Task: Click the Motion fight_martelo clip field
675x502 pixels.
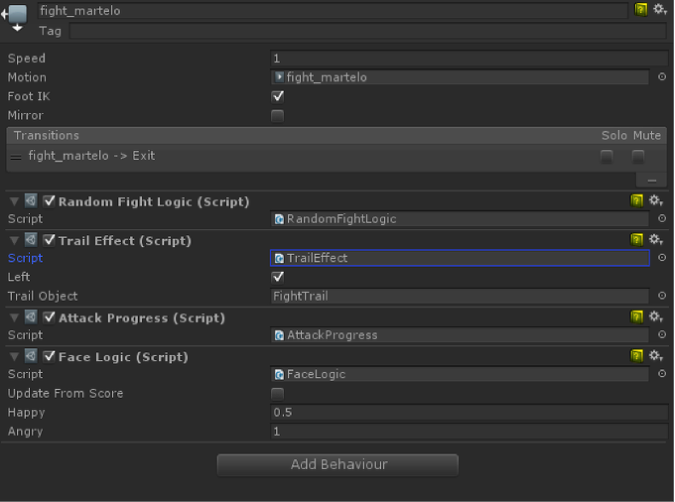Action: coord(460,77)
